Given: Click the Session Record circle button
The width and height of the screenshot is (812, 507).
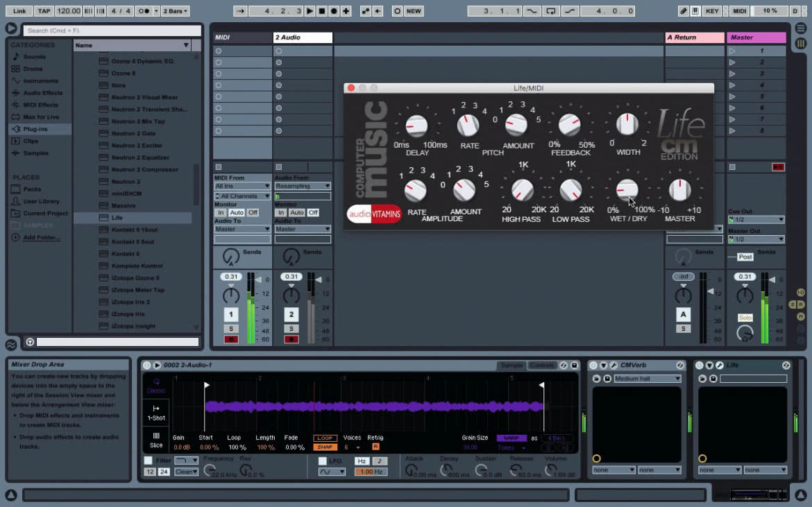Looking at the screenshot, I should 397,11.
